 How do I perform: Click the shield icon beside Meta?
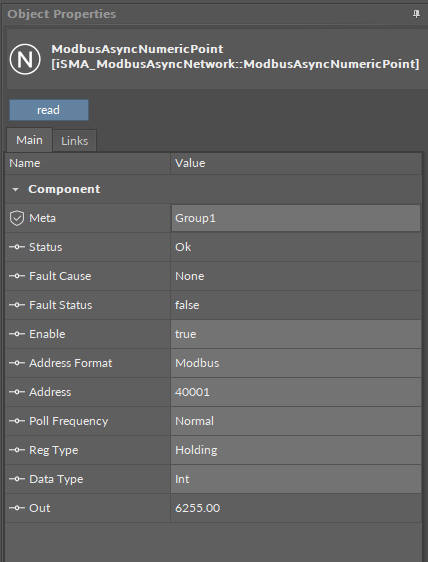pyautogui.click(x=17, y=218)
